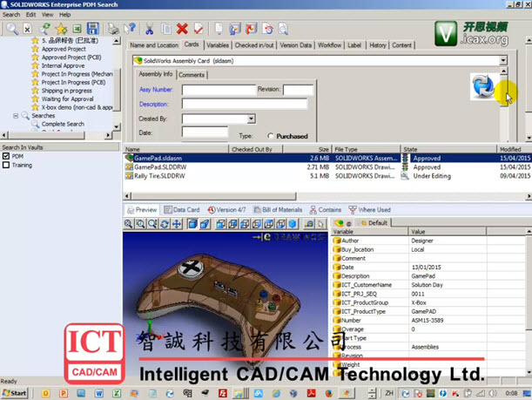The height and width of the screenshot is (400, 532).
Task: Select the GamePad.SLDDRW file row
Action: [x=327, y=167]
